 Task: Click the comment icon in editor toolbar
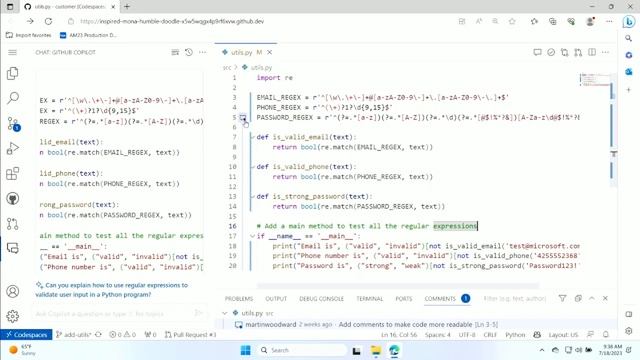[537, 52]
